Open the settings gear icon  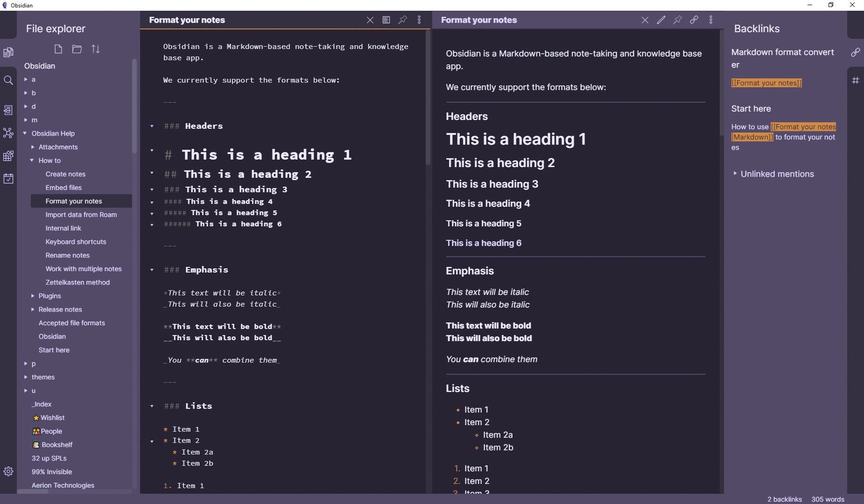(x=8, y=471)
